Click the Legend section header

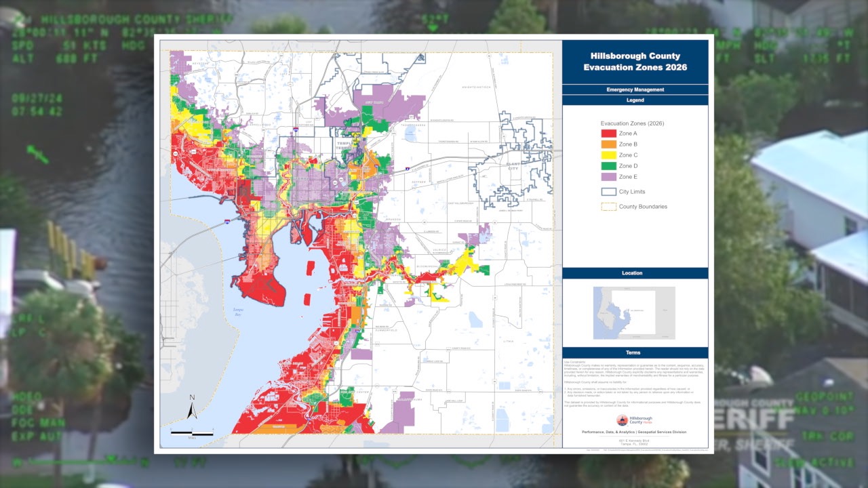(635, 100)
